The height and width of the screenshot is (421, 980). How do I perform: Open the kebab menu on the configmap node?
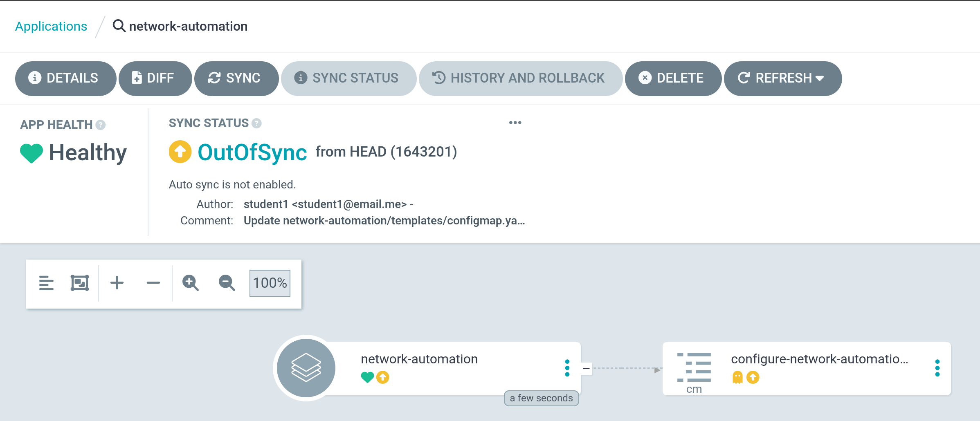click(937, 368)
